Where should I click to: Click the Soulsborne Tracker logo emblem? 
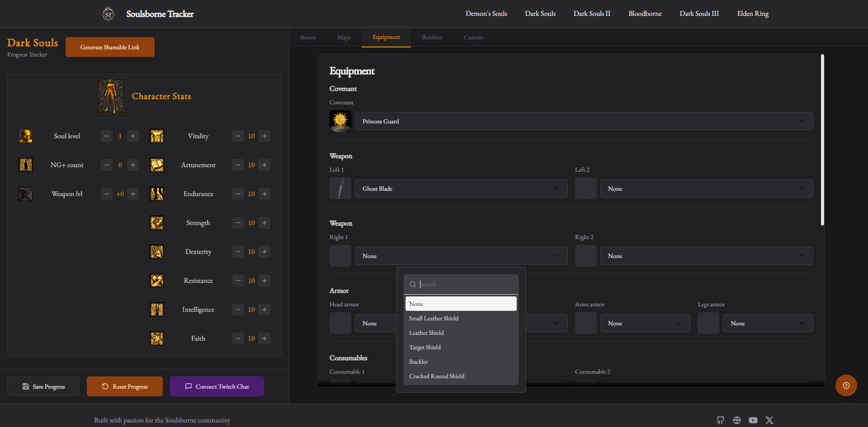click(x=108, y=14)
